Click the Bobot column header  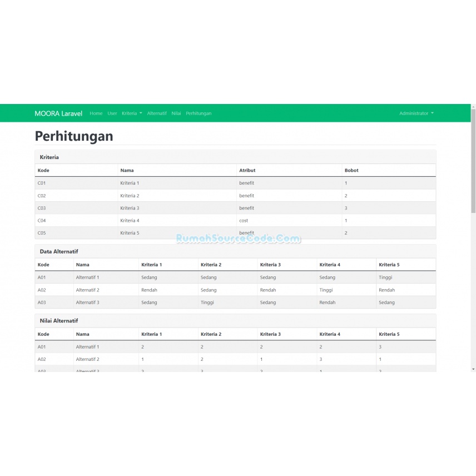coord(351,170)
